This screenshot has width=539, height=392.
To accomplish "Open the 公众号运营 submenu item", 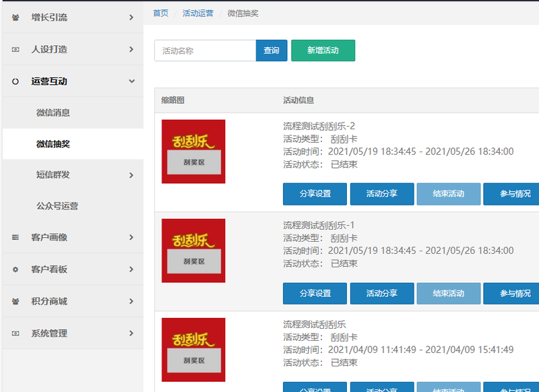I will pos(57,206).
